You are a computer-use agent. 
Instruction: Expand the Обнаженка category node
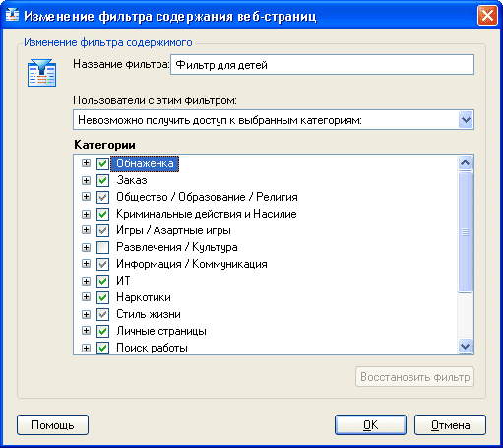pyautogui.click(x=86, y=163)
